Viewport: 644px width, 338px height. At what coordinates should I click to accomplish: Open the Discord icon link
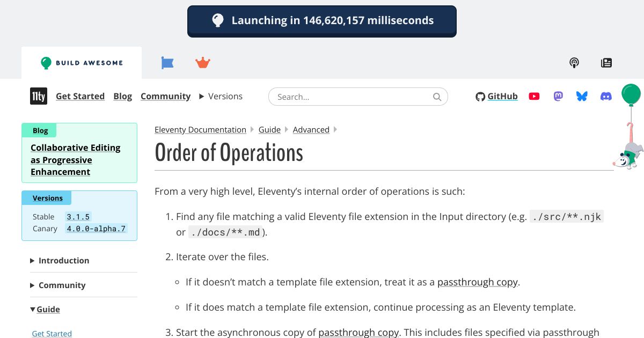(606, 97)
